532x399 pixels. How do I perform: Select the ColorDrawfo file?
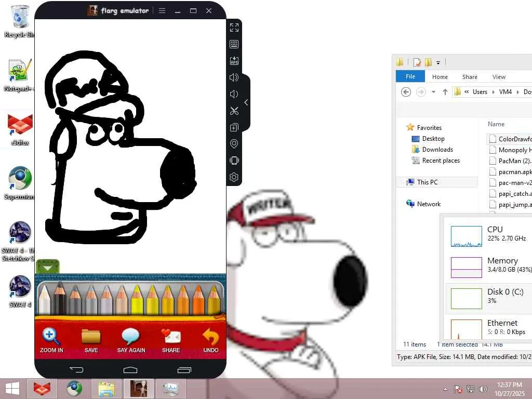point(510,139)
